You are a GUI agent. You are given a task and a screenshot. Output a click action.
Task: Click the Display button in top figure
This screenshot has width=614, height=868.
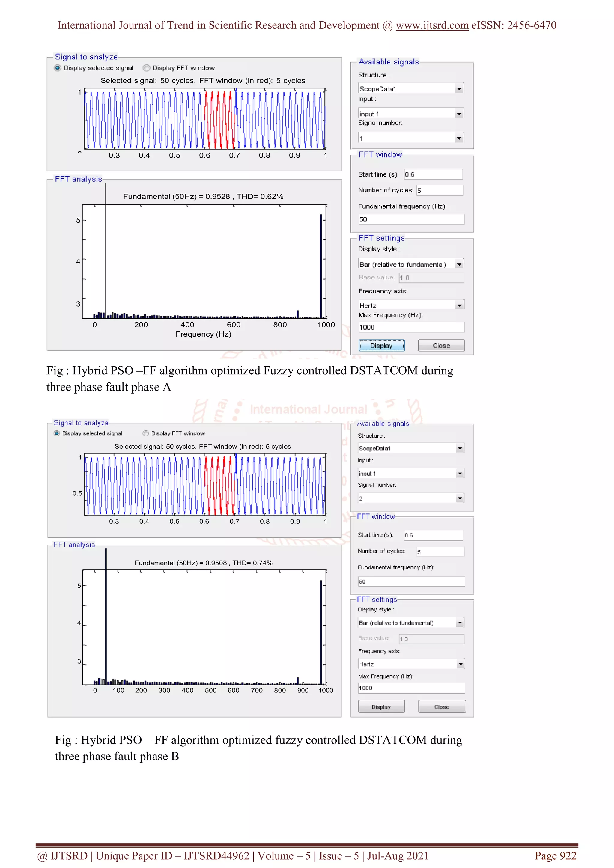tap(381, 346)
